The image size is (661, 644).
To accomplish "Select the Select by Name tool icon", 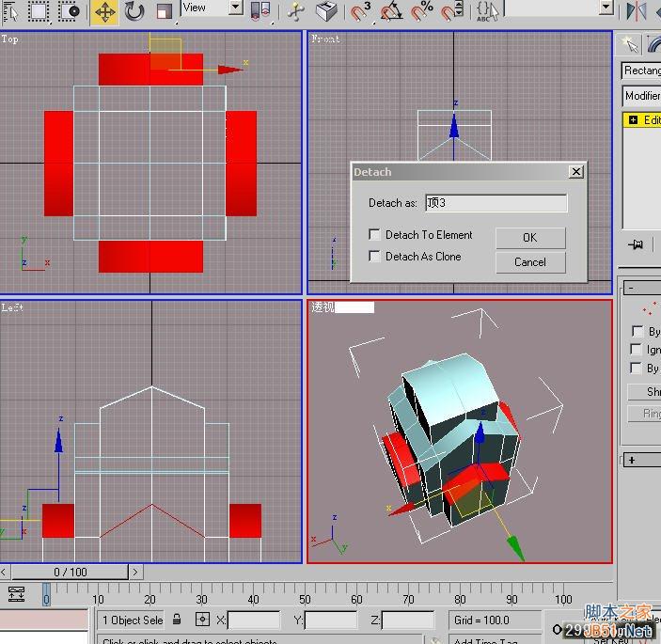I will click(9, 11).
